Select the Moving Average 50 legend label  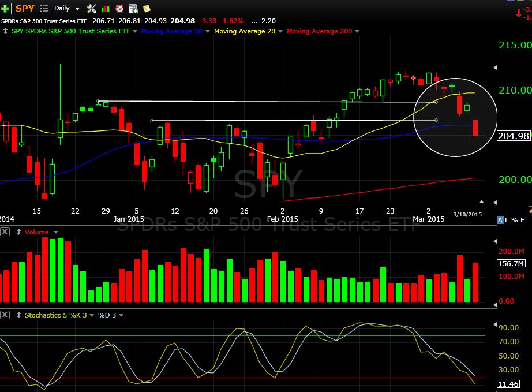pos(172,31)
